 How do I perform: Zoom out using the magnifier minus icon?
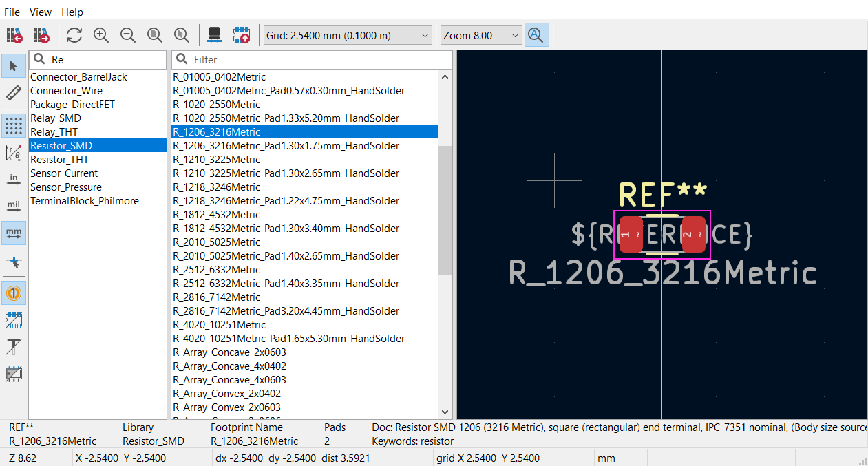click(128, 35)
